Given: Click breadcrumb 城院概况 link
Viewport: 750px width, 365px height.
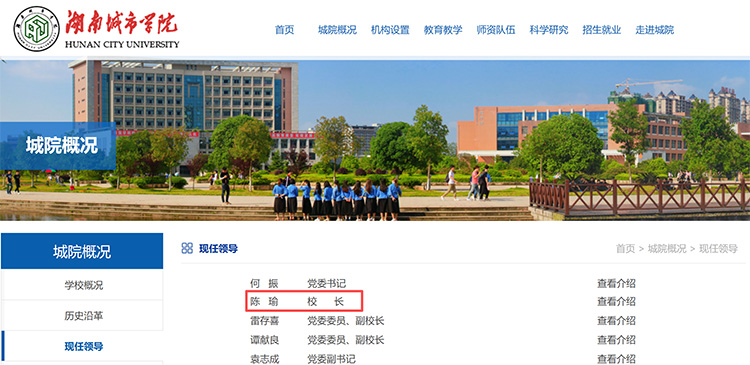Looking at the screenshot, I should point(667,249).
